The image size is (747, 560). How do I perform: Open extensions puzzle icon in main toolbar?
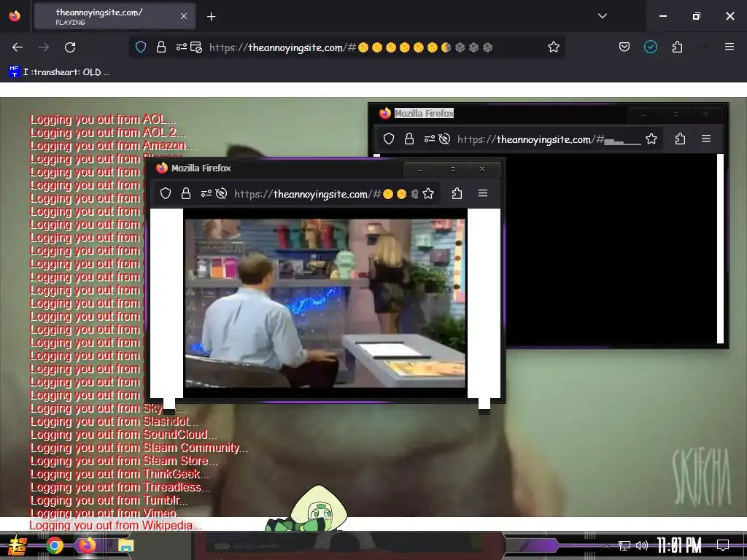[677, 47]
